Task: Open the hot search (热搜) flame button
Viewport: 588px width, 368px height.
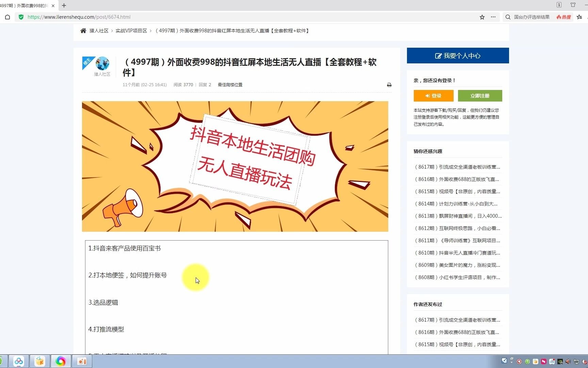Action: (x=564, y=17)
